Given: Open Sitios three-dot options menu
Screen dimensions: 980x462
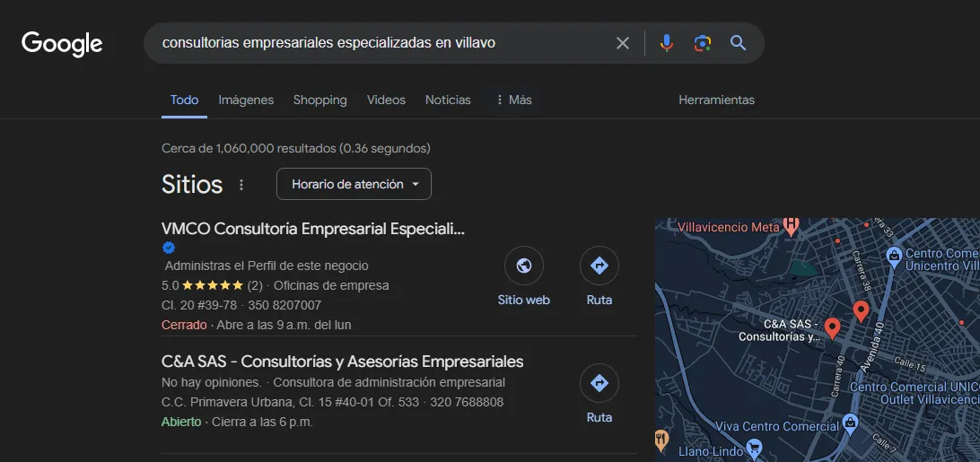Looking at the screenshot, I should pos(241,185).
